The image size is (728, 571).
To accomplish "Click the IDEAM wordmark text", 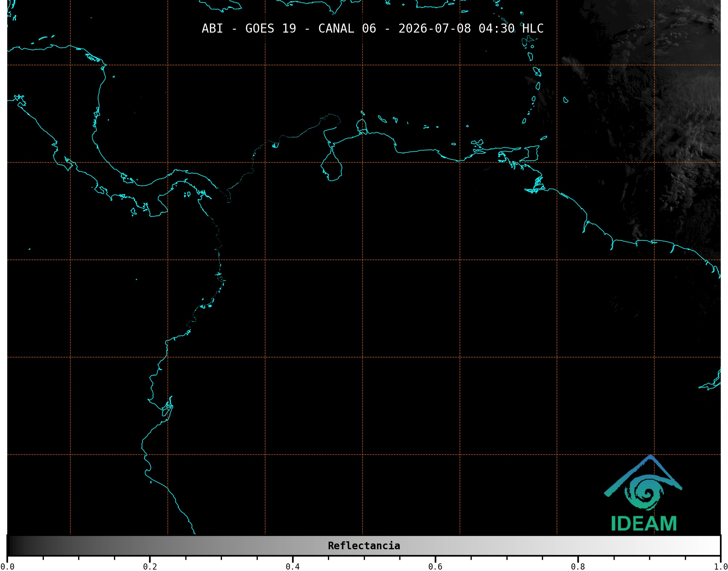I will 644,524.
